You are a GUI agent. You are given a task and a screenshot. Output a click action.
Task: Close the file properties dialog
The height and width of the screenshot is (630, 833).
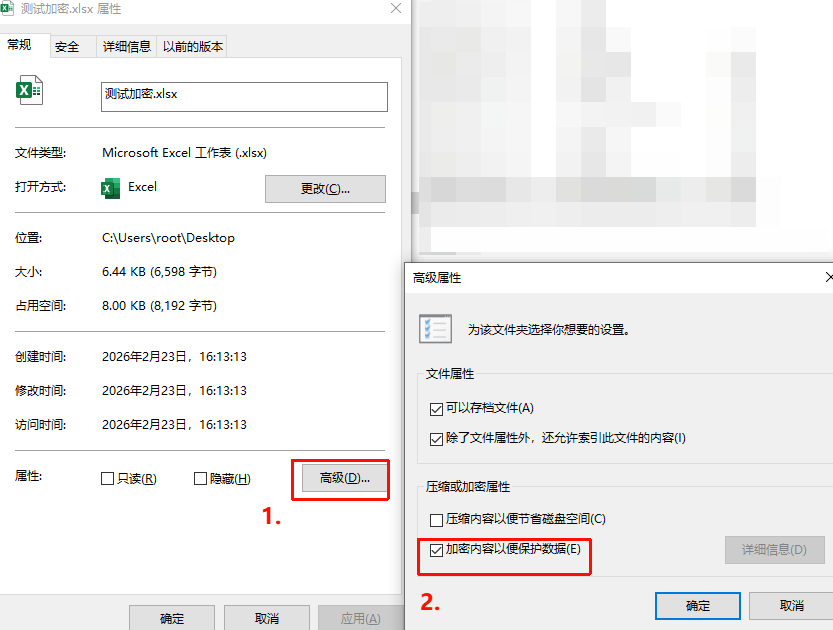[x=396, y=8]
